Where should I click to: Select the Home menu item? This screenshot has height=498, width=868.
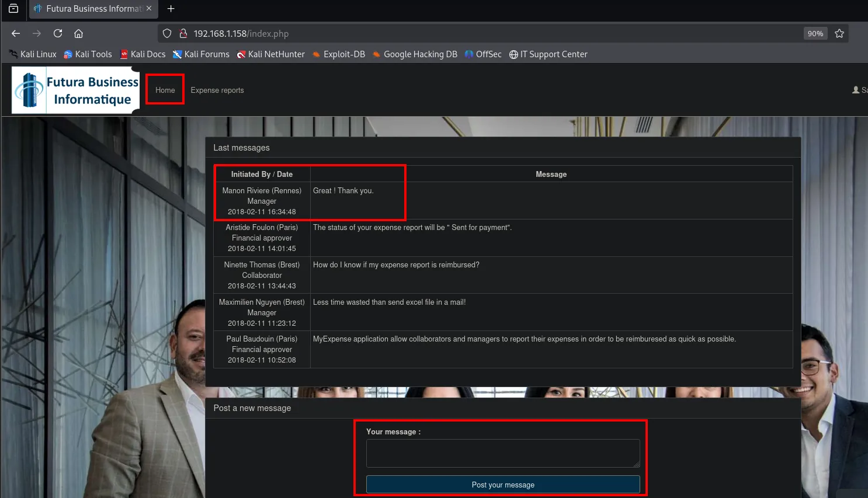(165, 90)
